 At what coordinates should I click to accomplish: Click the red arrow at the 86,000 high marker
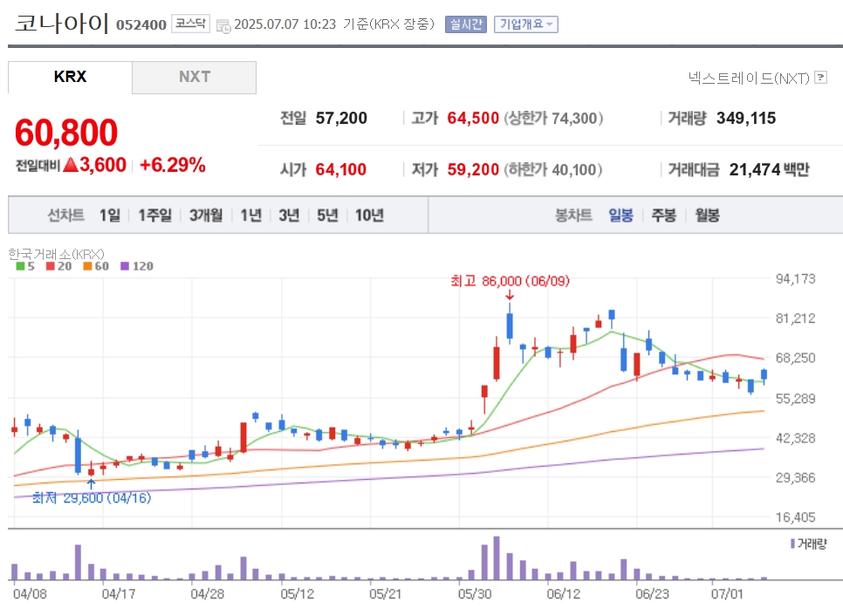click(510, 295)
